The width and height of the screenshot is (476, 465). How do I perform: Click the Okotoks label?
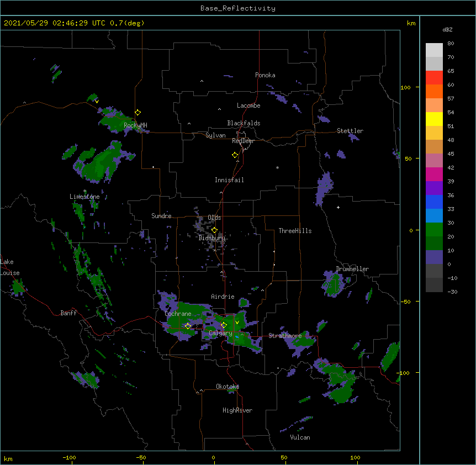click(x=228, y=387)
